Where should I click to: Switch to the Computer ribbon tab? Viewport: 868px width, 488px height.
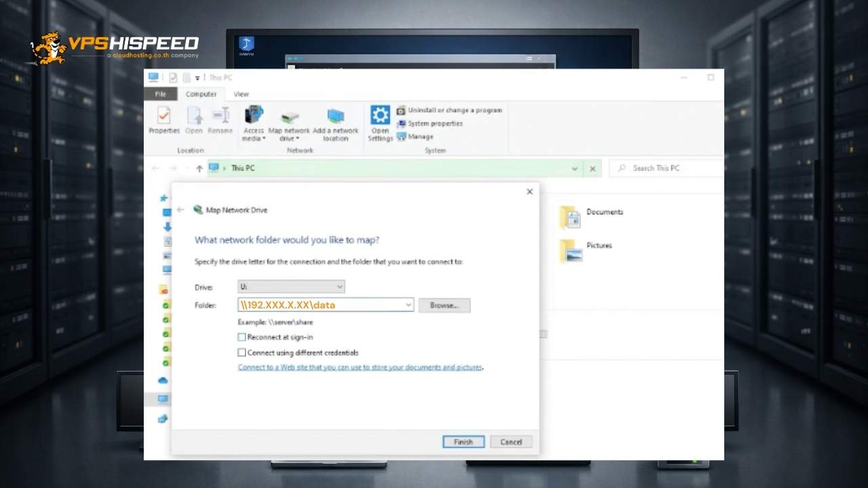(201, 94)
